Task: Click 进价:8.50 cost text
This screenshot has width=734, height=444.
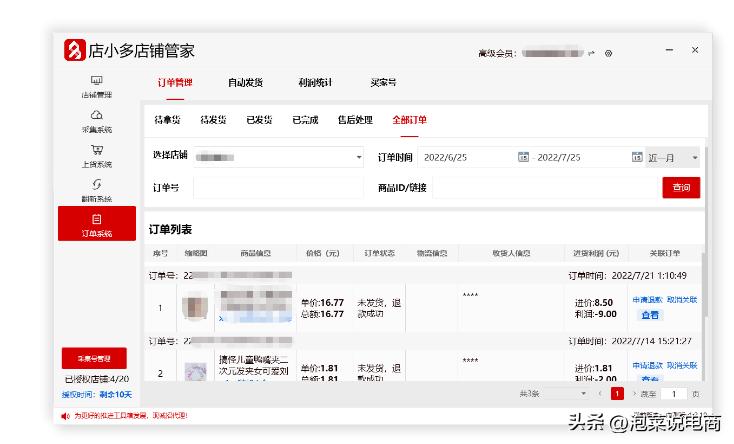Action: pyautogui.click(x=594, y=303)
